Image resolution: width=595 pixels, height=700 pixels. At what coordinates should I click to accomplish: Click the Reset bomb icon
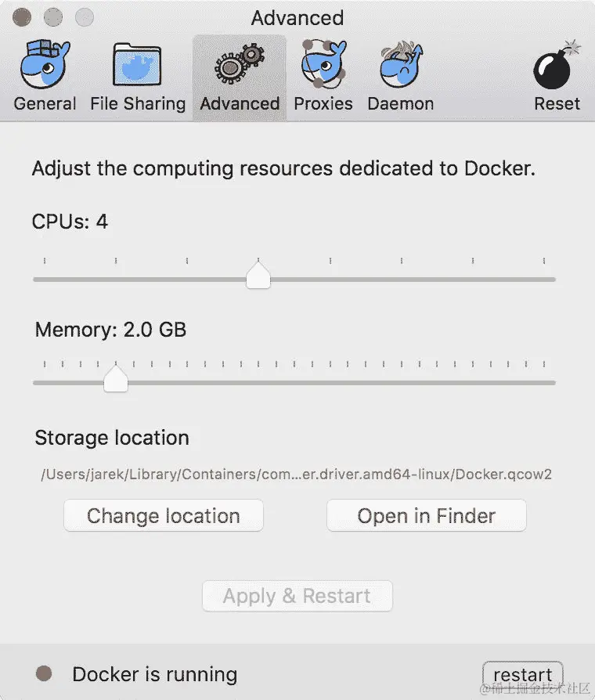(557, 66)
